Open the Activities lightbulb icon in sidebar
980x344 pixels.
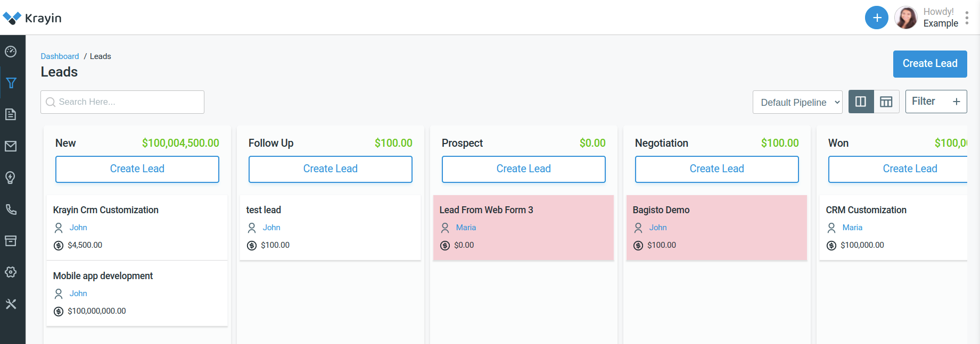point(11,178)
